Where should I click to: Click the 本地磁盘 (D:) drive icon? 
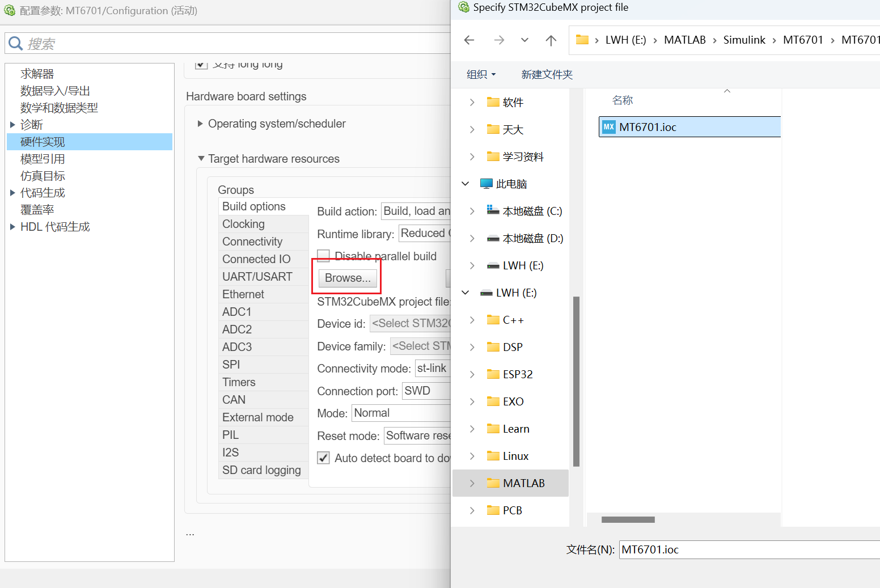(x=493, y=239)
